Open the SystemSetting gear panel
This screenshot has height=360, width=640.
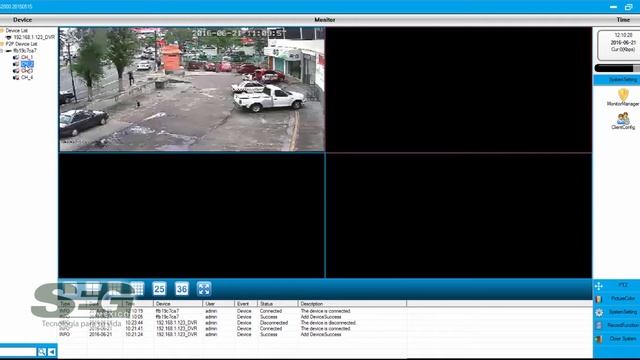tap(617, 312)
